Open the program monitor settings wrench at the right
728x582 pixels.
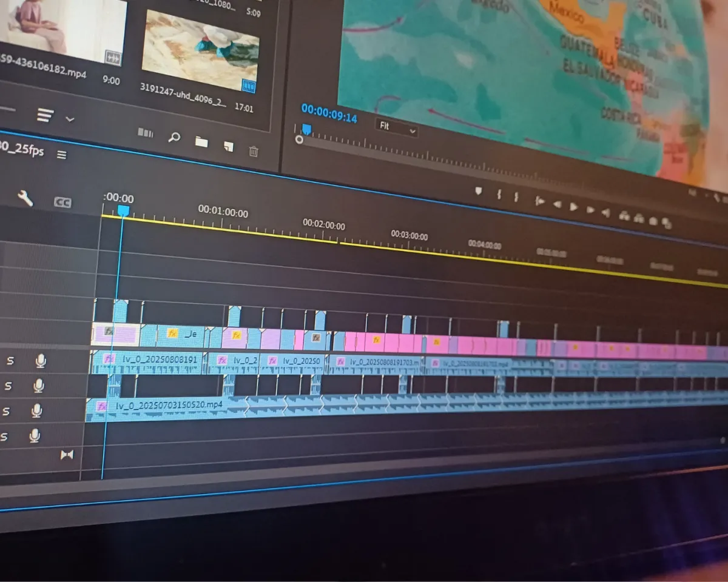718,196
